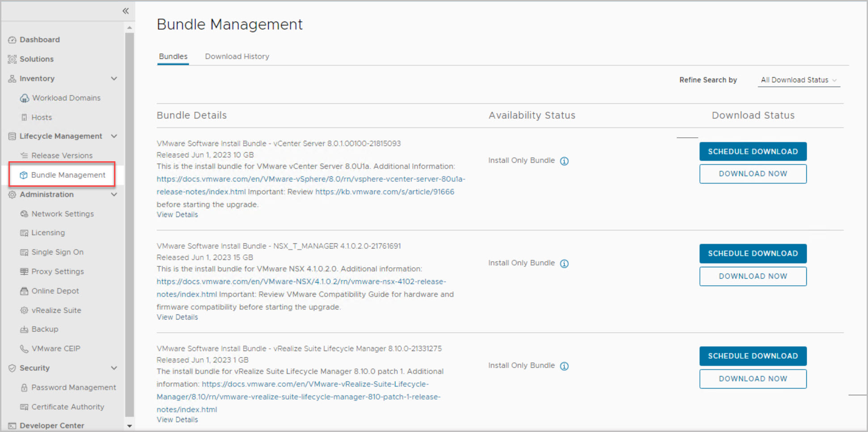Open the kb.vmware.com article 91666 link
The height and width of the screenshot is (432, 868).
(385, 192)
